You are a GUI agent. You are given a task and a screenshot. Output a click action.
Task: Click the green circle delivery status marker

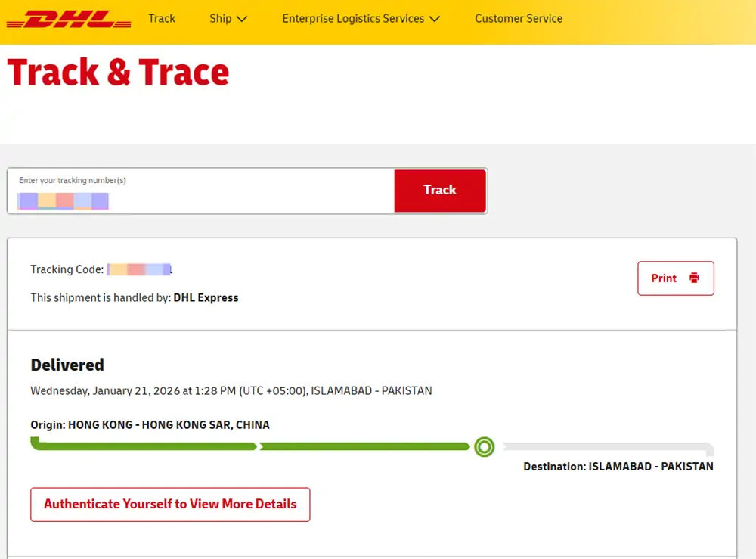485,447
